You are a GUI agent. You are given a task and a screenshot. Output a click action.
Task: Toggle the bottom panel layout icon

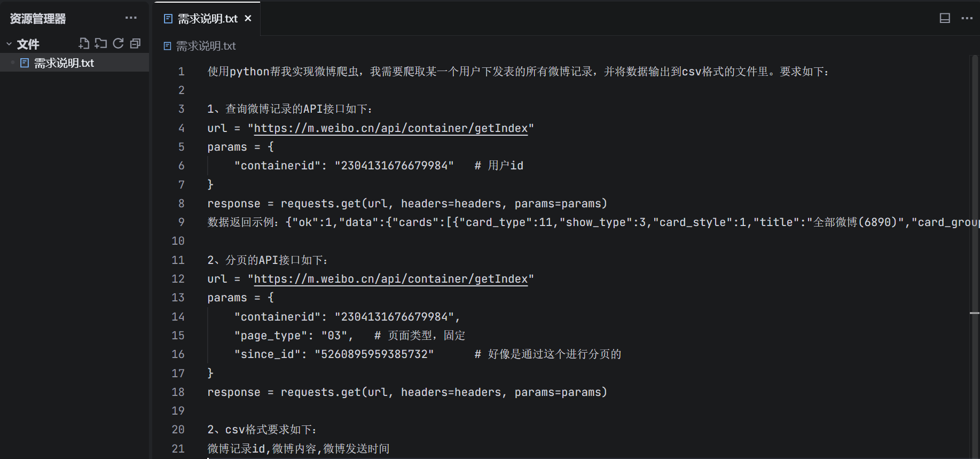pos(945,18)
